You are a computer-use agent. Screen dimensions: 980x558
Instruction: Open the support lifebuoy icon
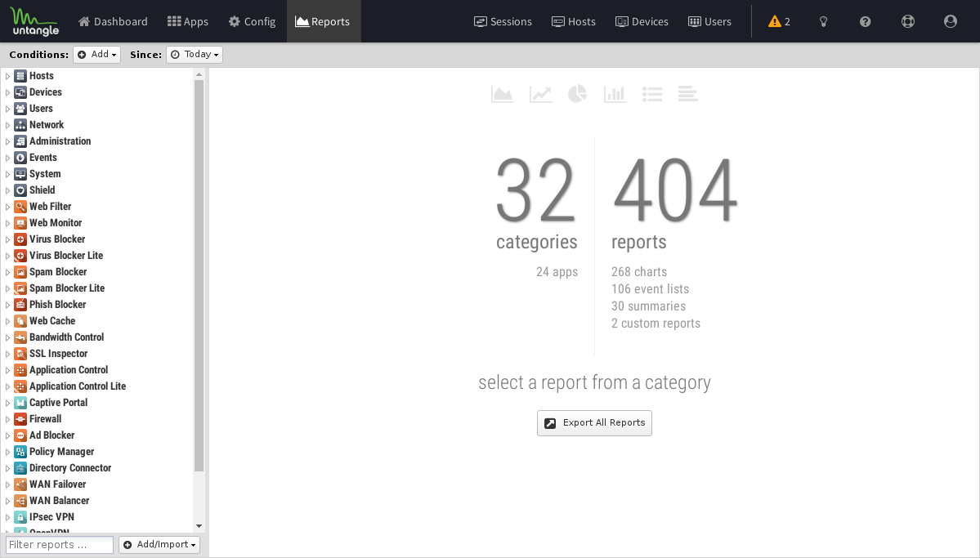pos(907,21)
